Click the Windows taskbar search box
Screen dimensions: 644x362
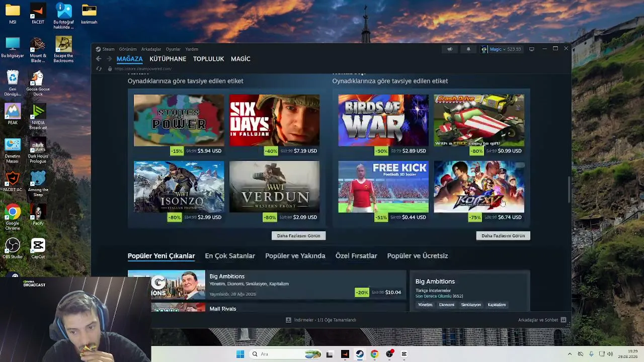(x=286, y=354)
